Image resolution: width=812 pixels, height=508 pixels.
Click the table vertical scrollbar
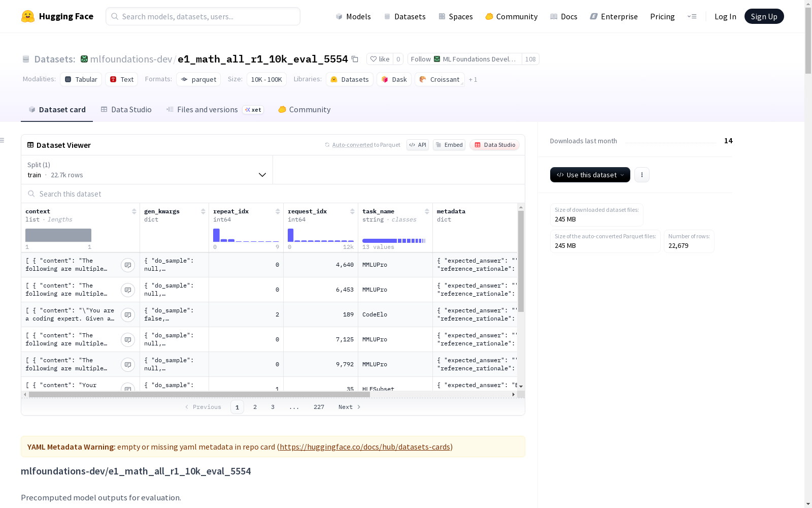pyautogui.click(x=521, y=261)
